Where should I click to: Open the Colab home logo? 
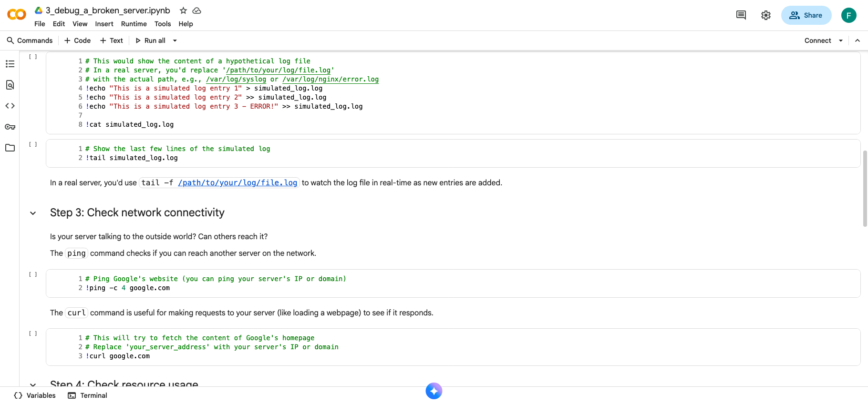click(x=17, y=15)
